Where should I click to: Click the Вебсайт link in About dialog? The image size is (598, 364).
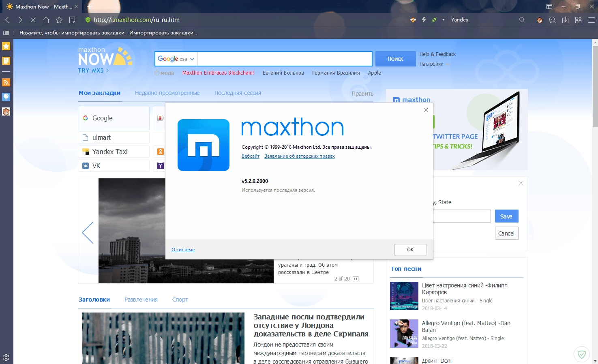(x=251, y=156)
